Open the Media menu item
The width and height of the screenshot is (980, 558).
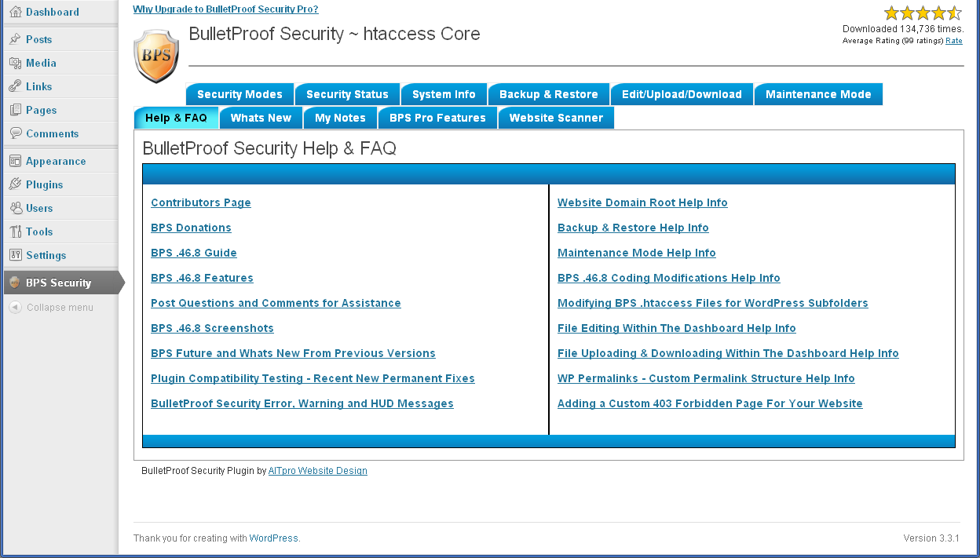tap(41, 63)
